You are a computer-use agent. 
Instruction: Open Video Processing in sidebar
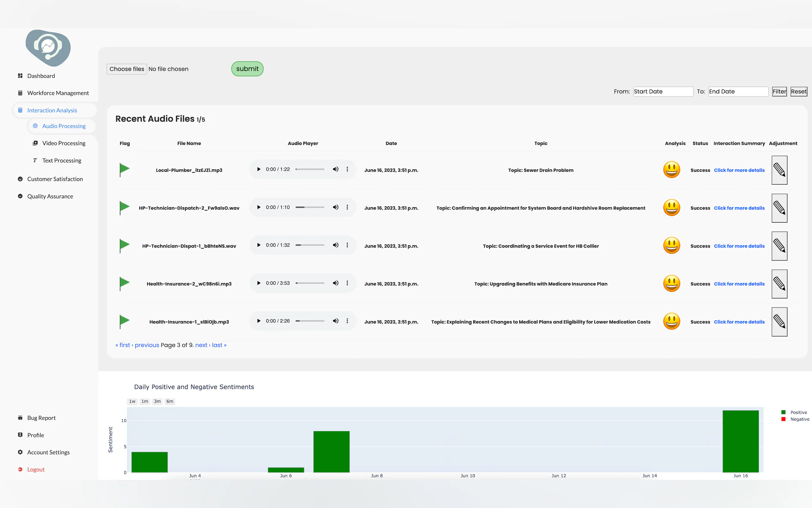pos(64,143)
